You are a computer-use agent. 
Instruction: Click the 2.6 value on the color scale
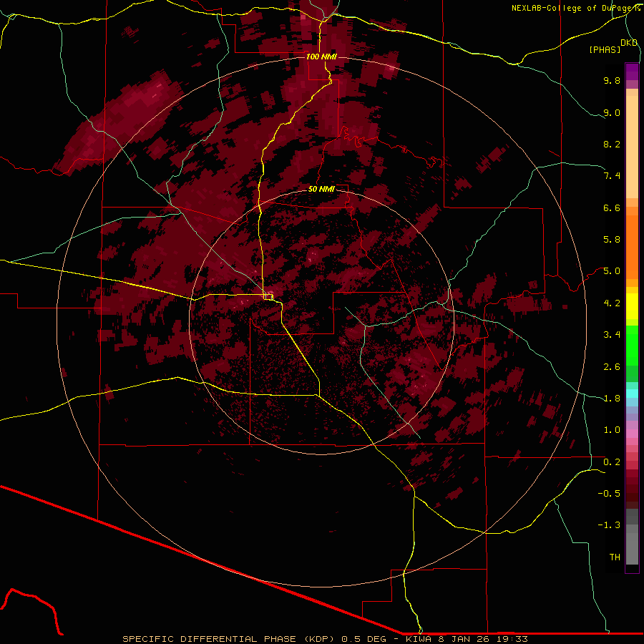(x=612, y=366)
